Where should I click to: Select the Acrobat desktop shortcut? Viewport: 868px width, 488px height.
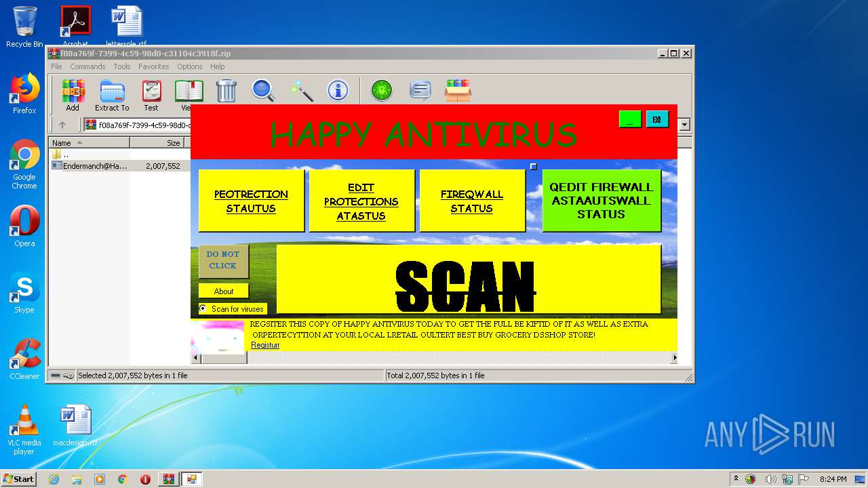(75, 26)
